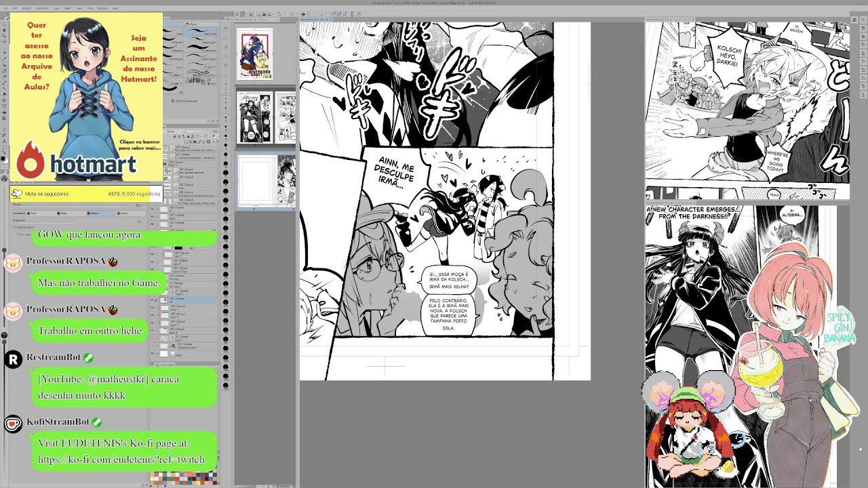Image resolution: width=868 pixels, height=488 pixels.
Task: Click the top-right reference manga image
Action: click(x=747, y=111)
